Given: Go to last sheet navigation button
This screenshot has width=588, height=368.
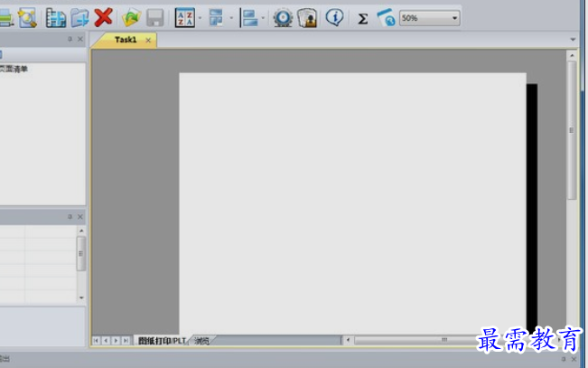Looking at the screenshot, I should [126, 341].
